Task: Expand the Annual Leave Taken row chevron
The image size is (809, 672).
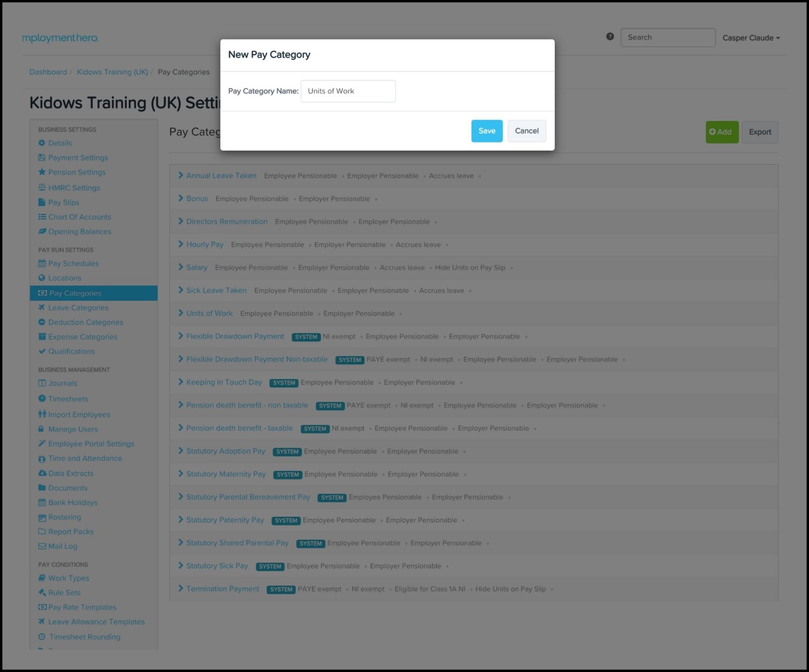Action: tap(180, 175)
